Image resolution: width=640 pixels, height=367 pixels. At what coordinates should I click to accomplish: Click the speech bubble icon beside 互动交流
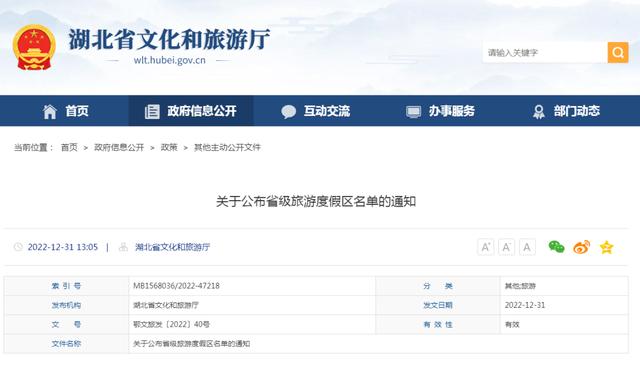[x=289, y=111]
